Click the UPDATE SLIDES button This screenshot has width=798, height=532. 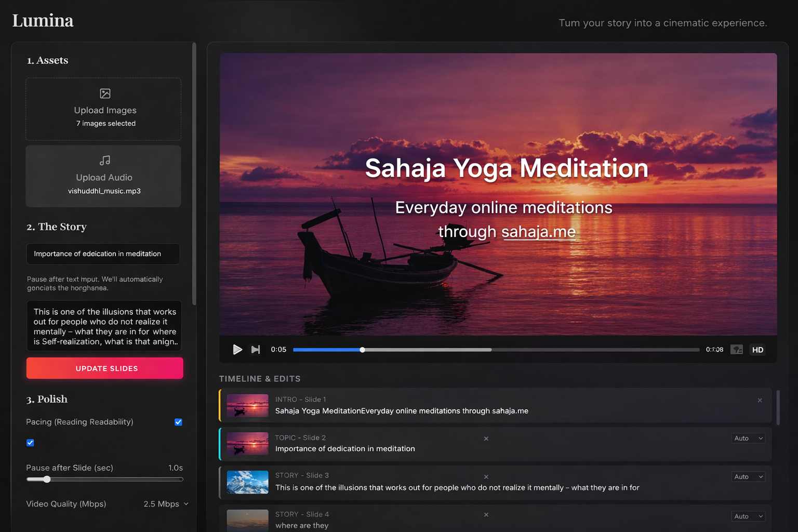[105, 368]
